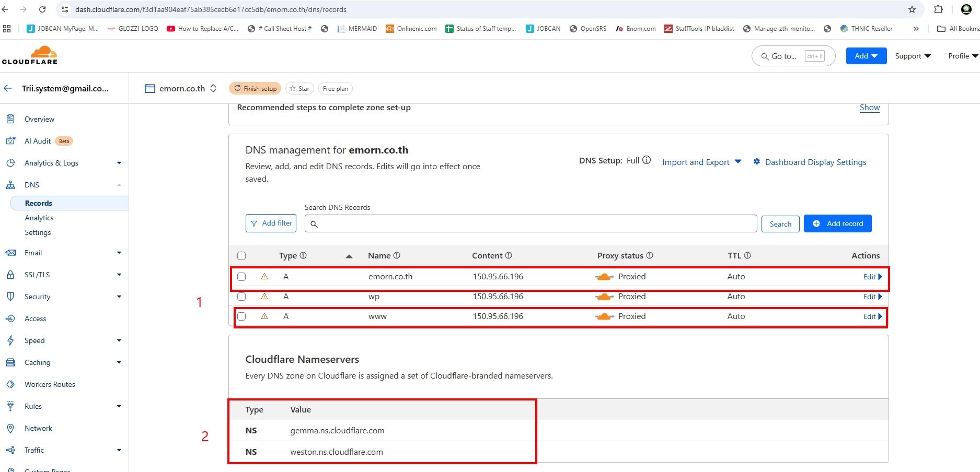Open the Network page
980x472 pixels.
[x=38, y=428]
